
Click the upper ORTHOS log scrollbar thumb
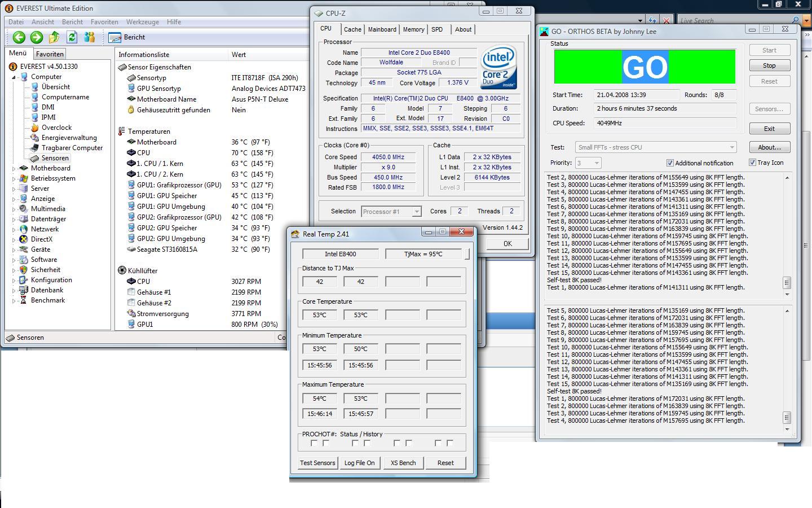click(x=787, y=282)
